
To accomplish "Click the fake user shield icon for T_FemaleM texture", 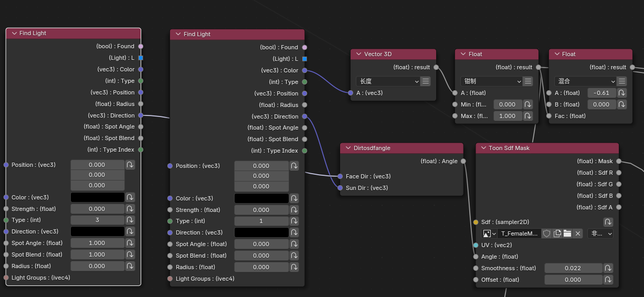I will pyautogui.click(x=546, y=234).
